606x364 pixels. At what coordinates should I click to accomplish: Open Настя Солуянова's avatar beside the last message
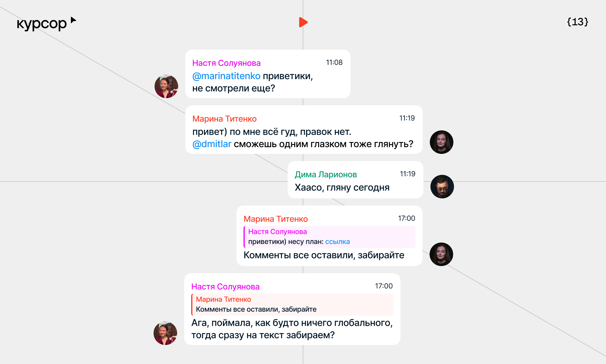[165, 333]
